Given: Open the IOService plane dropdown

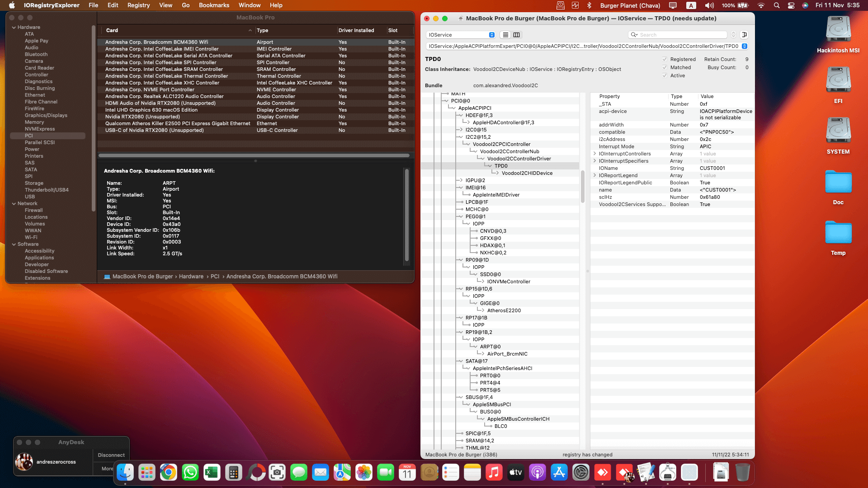Looking at the screenshot, I should (461, 35).
